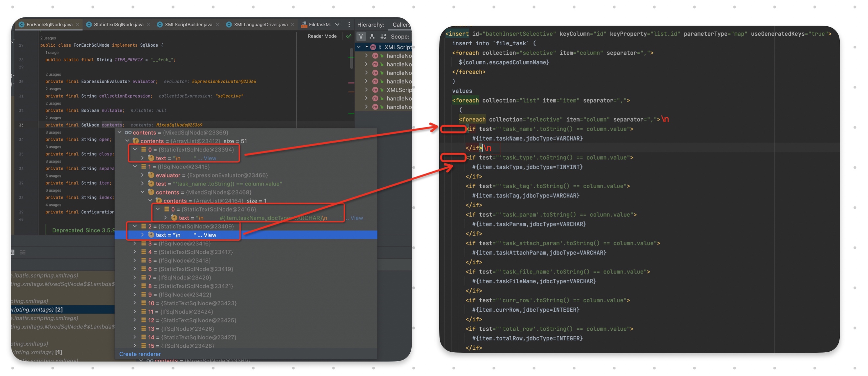
Task: Close the ForEachSqlNode.java tab
Action: click(78, 24)
